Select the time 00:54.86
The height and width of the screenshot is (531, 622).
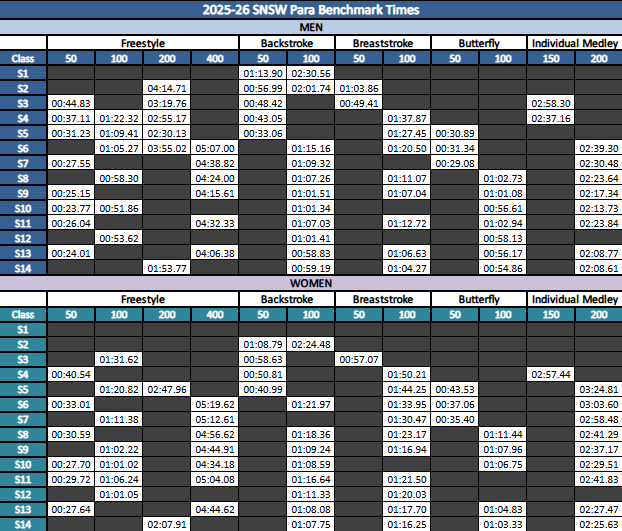pos(503,268)
